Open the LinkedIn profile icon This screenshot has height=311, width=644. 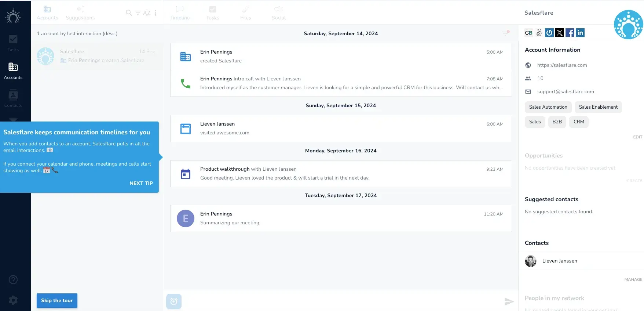pyautogui.click(x=580, y=33)
